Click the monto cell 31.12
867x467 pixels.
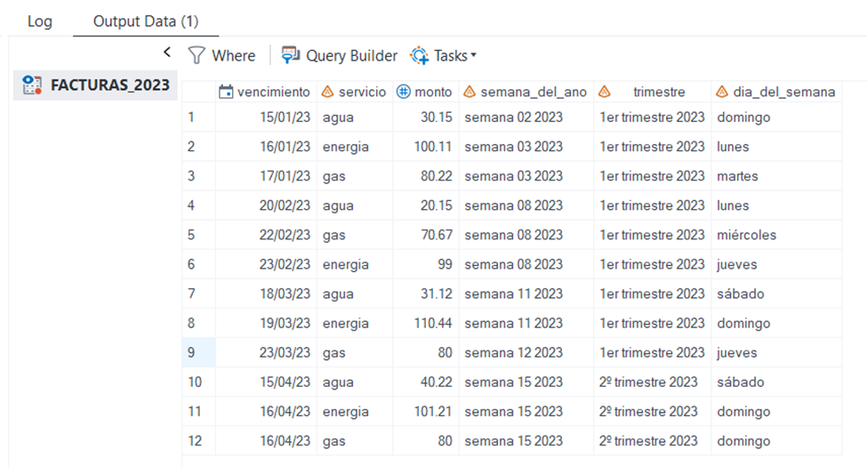[426, 293]
